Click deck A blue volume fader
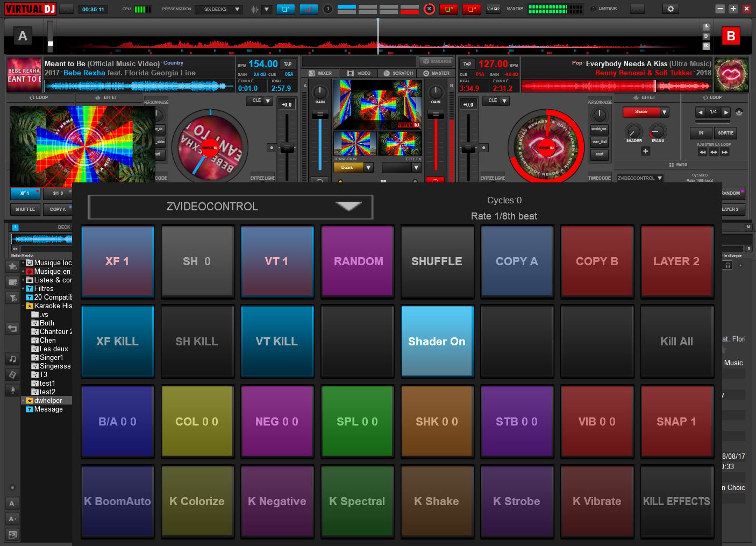 click(320, 114)
